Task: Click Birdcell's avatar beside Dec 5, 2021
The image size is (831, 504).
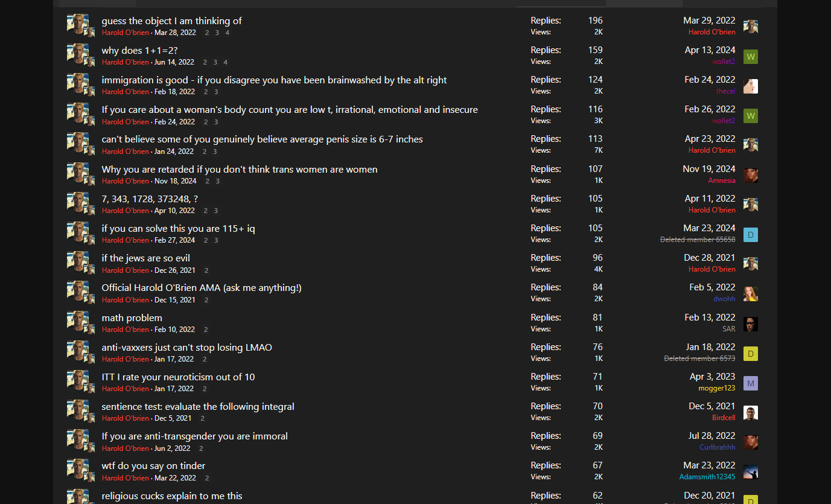Action: tap(750, 413)
